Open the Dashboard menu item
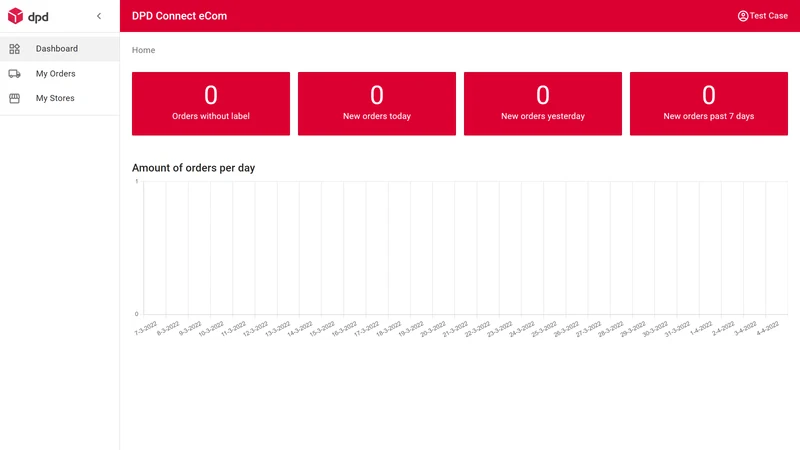Screen dimensions: 800x450 [60, 49]
